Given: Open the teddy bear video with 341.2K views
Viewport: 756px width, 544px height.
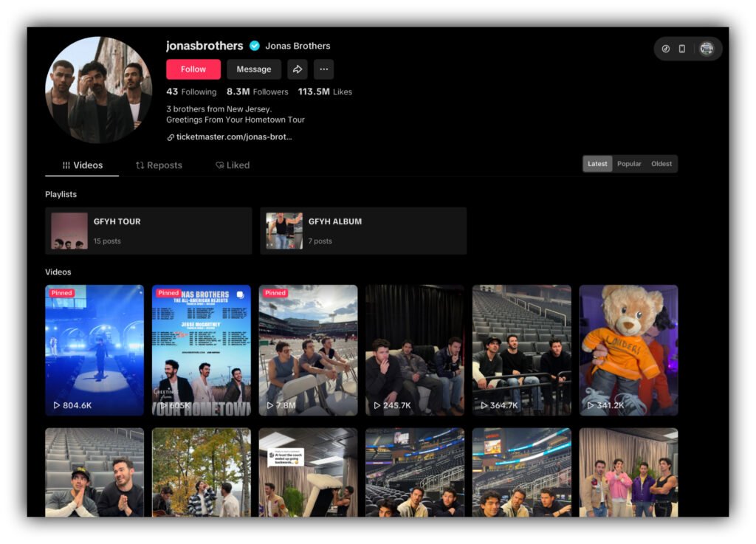Looking at the screenshot, I should coord(628,350).
